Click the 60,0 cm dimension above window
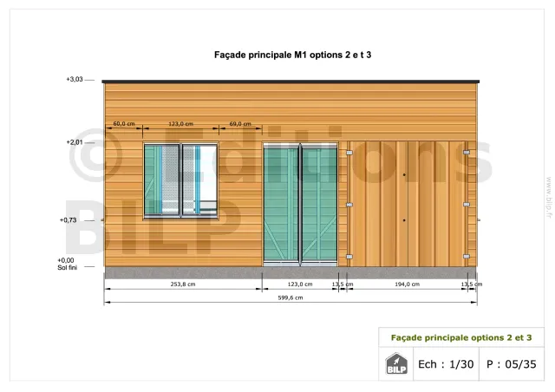This screenshot has height=392, width=555. 124,124
